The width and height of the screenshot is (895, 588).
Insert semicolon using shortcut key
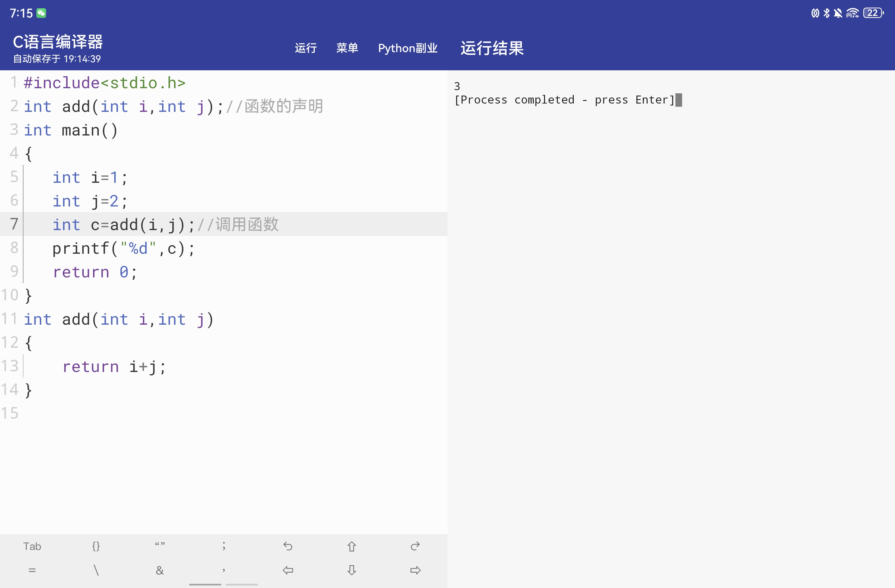[224, 546]
